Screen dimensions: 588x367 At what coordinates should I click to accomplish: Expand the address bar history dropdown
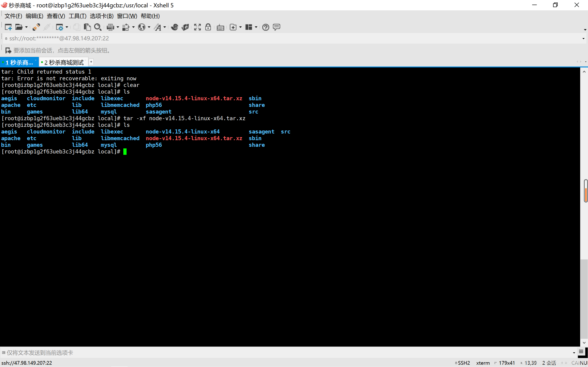[583, 39]
